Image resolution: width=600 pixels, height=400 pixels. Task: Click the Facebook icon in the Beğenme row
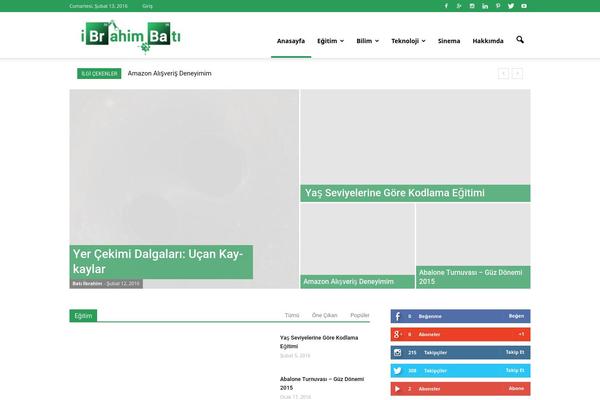pyautogui.click(x=398, y=316)
